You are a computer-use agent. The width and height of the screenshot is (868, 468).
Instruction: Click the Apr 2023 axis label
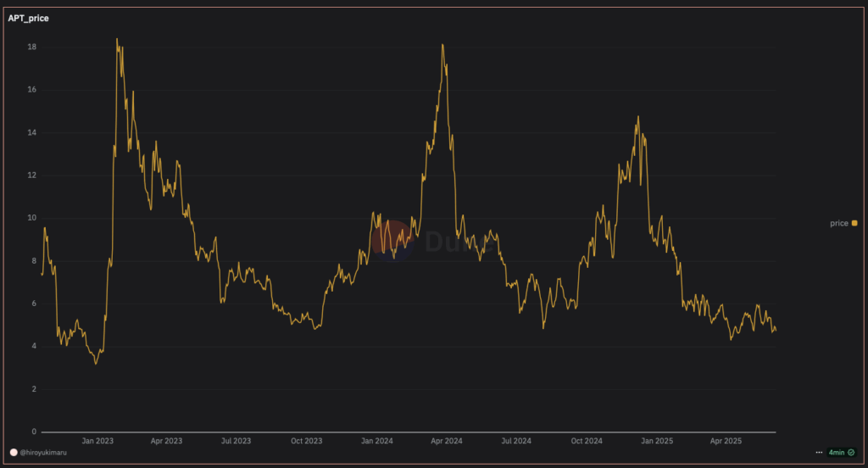pos(166,441)
